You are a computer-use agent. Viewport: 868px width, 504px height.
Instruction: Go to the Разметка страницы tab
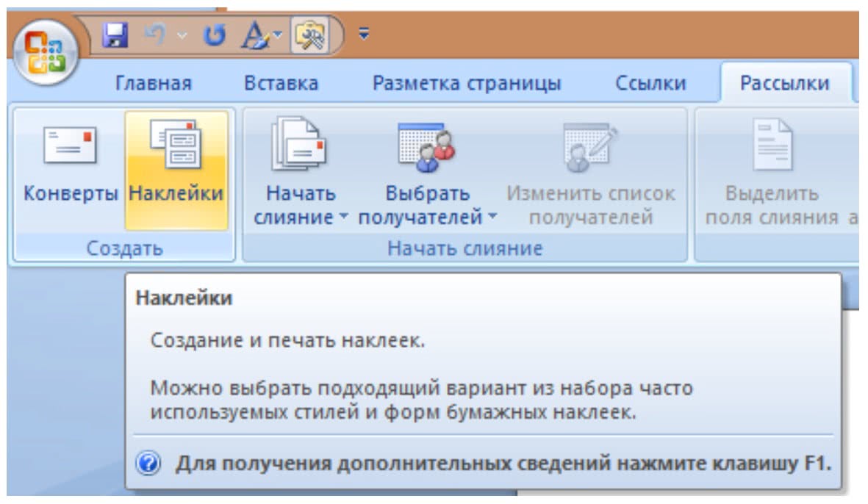click(467, 84)
